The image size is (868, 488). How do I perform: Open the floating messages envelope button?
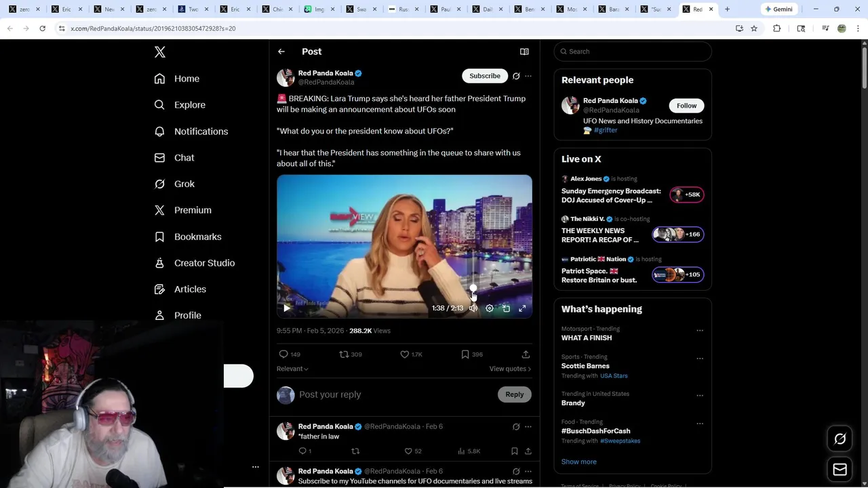point(840,469)
